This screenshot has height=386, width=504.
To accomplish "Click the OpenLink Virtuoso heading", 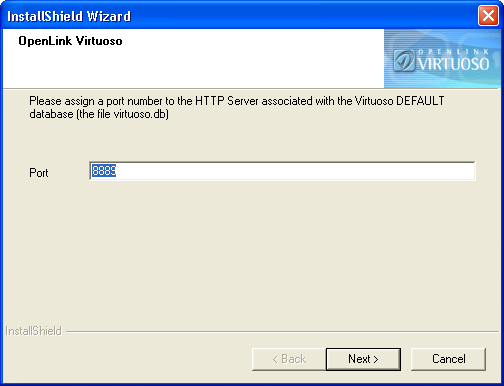I will click(x=70, y=41).
